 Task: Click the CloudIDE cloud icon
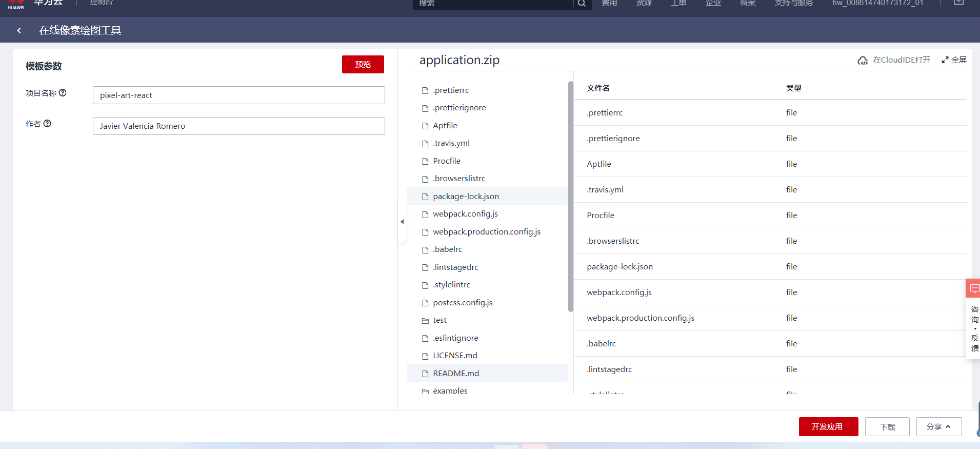pos(863,61)
